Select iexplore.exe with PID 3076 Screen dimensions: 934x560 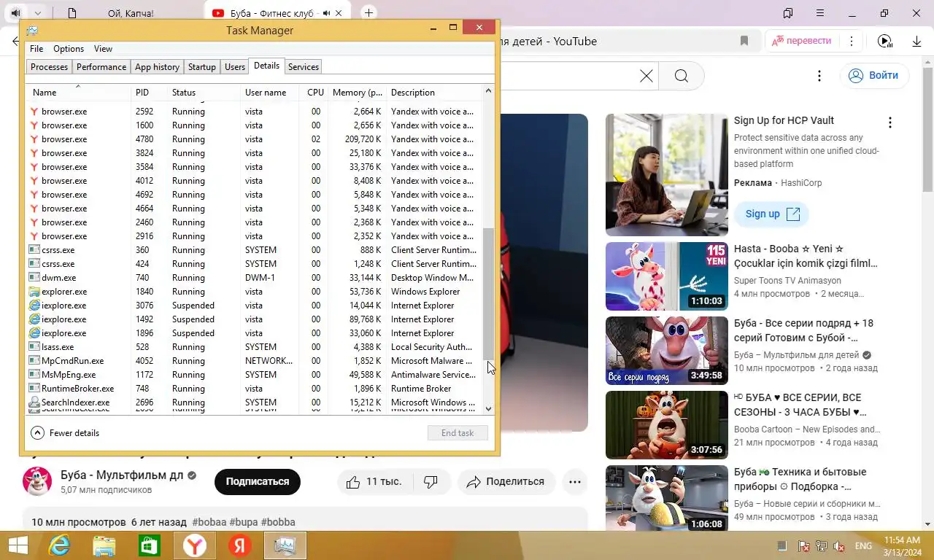(254, 306)
